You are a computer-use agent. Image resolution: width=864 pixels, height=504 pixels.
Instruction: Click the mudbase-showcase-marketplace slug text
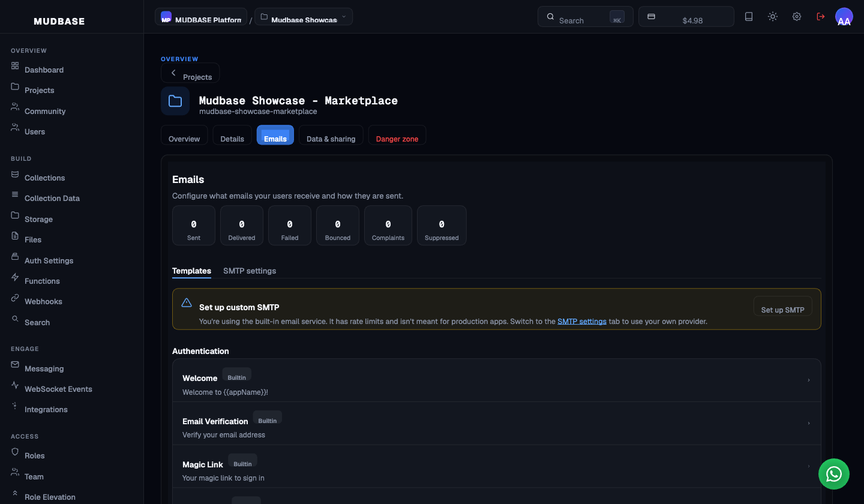click(x=258, y=112)
